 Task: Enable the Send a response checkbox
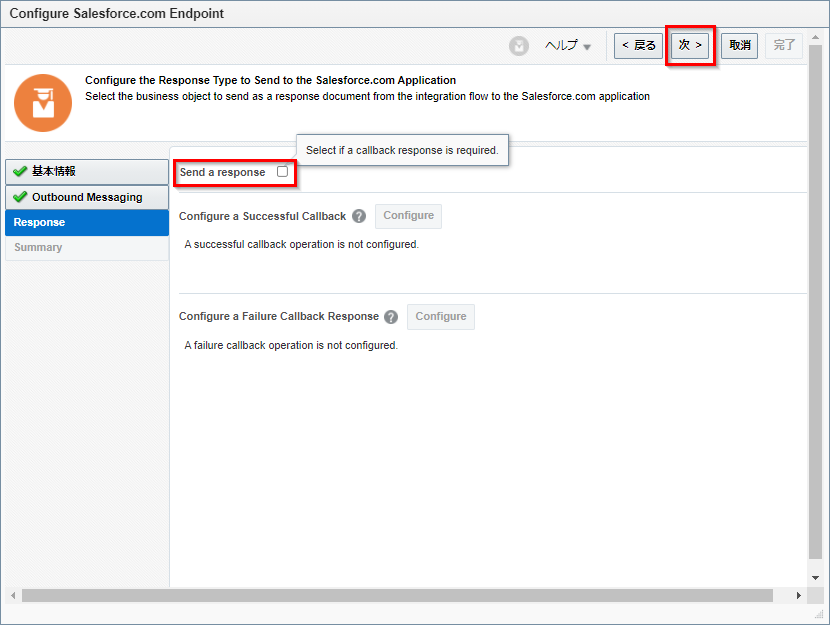282,172
